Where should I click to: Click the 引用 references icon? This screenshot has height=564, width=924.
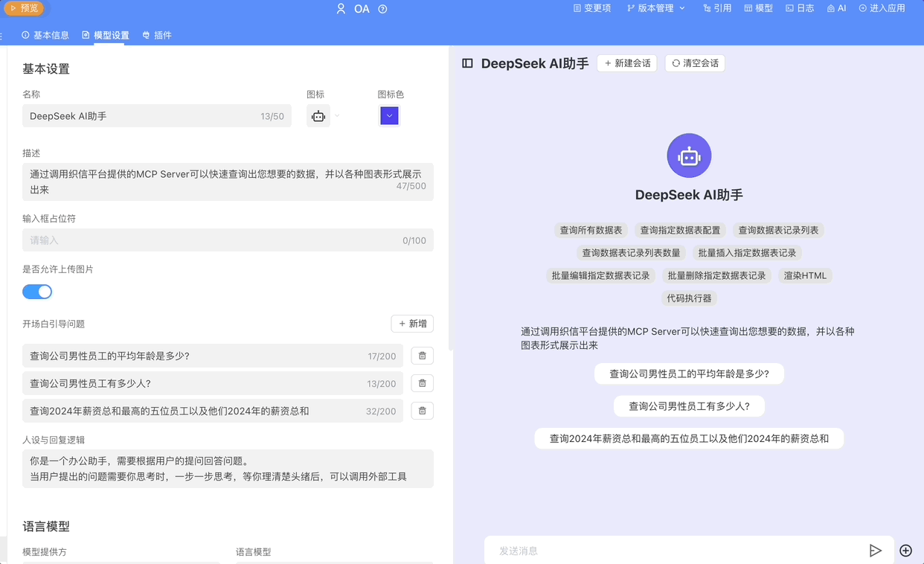pyautogui.click(x=716, y=8)
